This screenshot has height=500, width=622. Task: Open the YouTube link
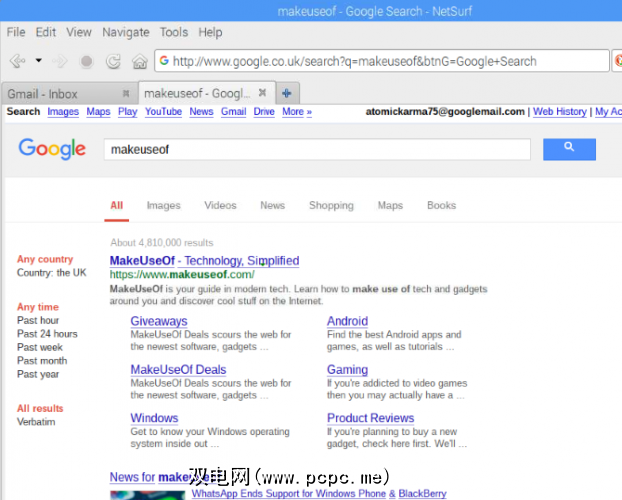(163, 112)
